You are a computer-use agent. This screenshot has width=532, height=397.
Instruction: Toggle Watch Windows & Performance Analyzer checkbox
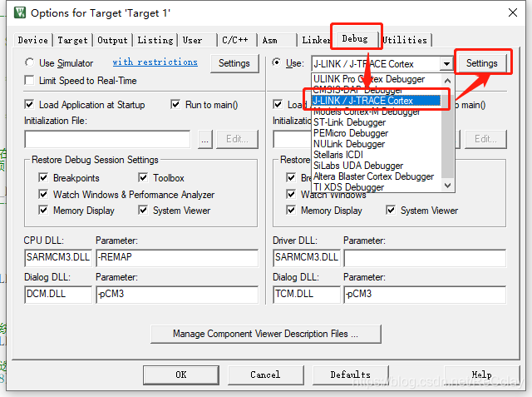click(x=43, y=194)
